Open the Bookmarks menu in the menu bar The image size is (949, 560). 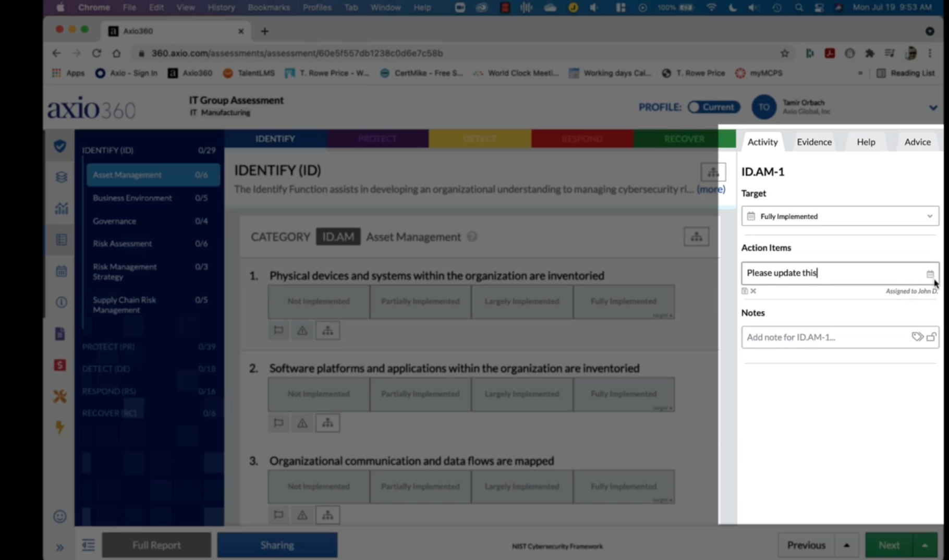268,7
